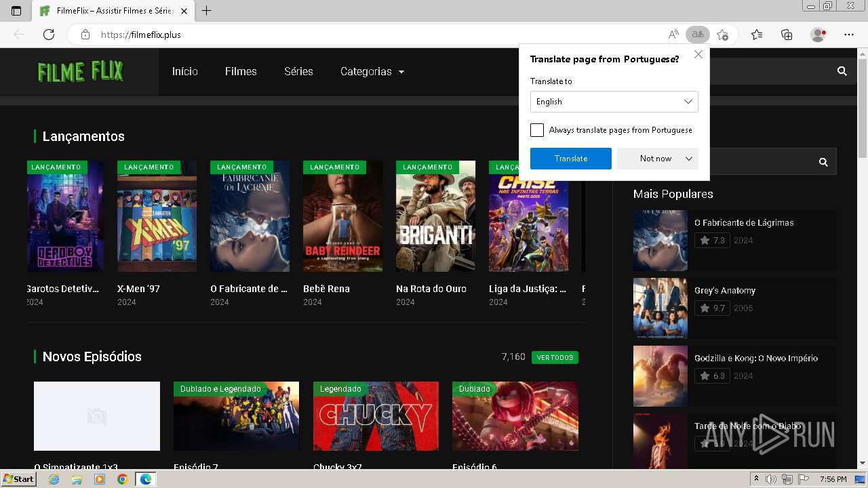The width and height of the screenshot is (868, 488).
Task: Click the header search magnifier icon
Action: (842, 71)
